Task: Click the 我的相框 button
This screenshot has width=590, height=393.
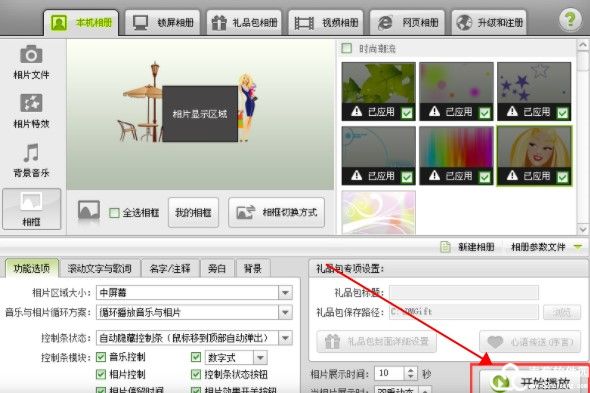Action: pyautogui.click(x=193, y=213)
